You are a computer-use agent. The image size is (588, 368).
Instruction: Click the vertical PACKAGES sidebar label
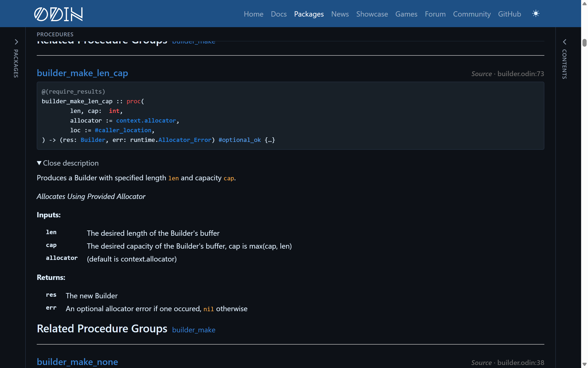click(x=16, y=63)
